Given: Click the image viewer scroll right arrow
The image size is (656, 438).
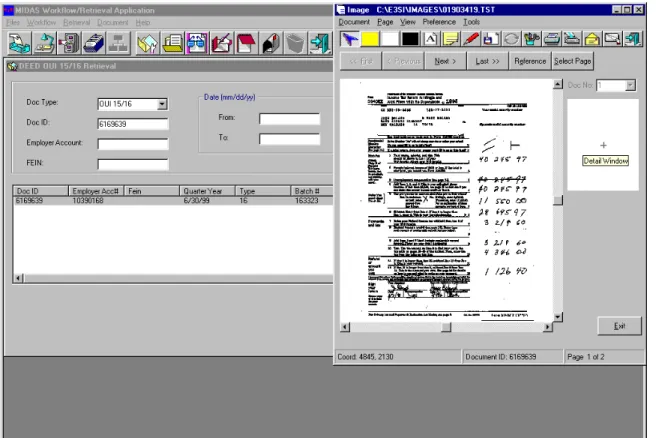Looking at the screenshot, I should pos(547,327).
